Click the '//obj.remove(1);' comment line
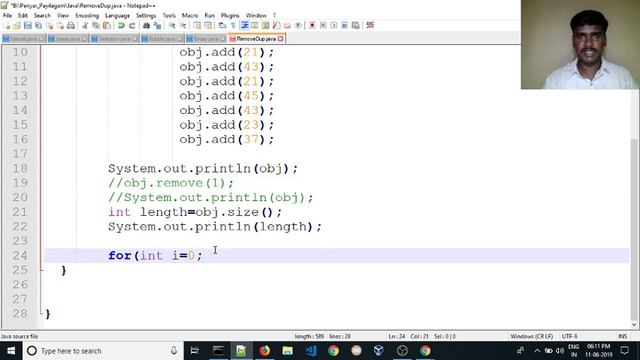This screenshot has width=640, height=360. click(171, 183)
